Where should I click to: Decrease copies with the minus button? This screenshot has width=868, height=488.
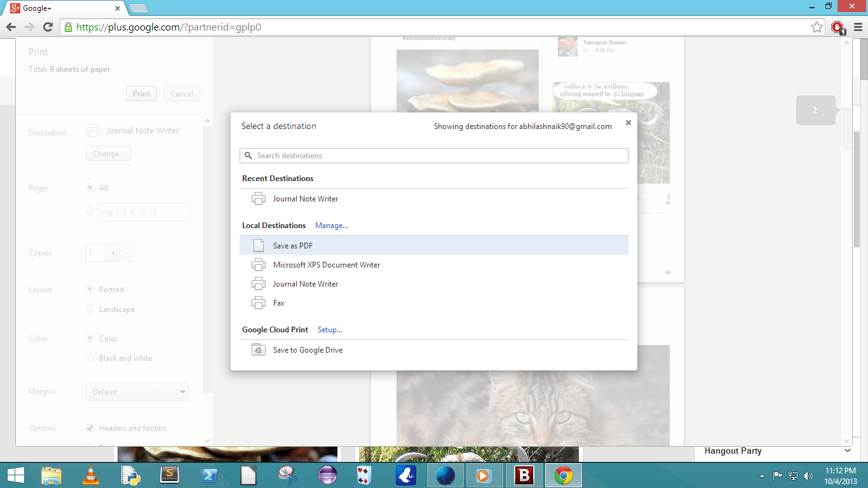127,253
